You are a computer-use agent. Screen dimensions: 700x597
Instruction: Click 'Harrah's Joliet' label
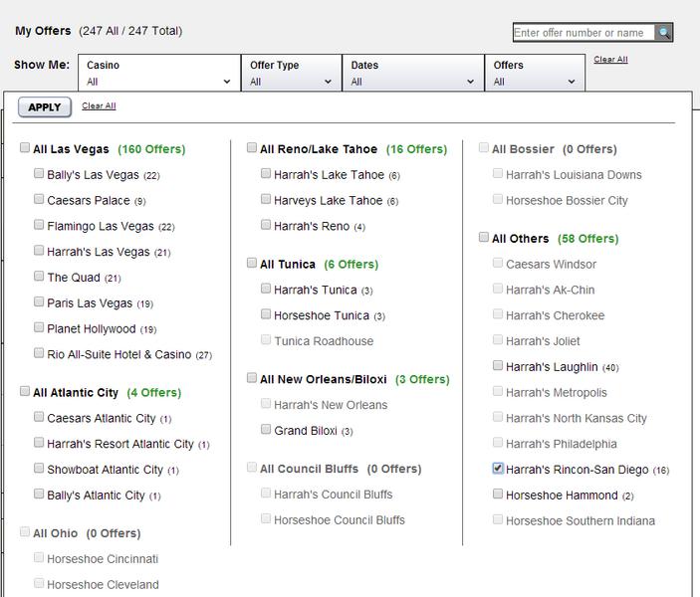543,341
